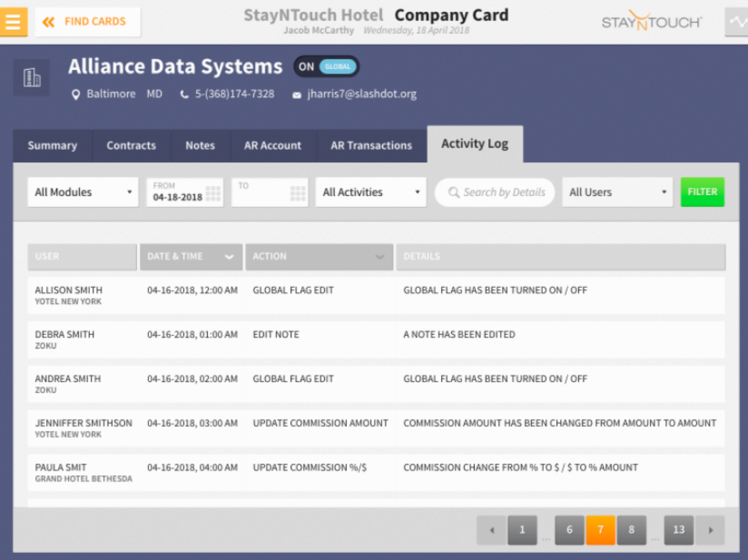The image size is (748, 560).
Task: Open the AR Transactions tab
Action: pos(371,146)
